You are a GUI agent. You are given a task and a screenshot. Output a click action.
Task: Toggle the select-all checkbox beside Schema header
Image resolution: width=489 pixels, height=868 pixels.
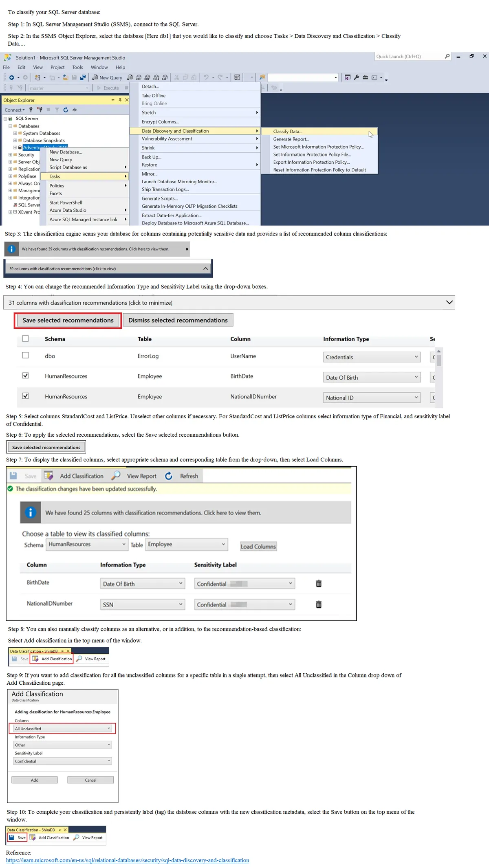(x=25, y=338)
